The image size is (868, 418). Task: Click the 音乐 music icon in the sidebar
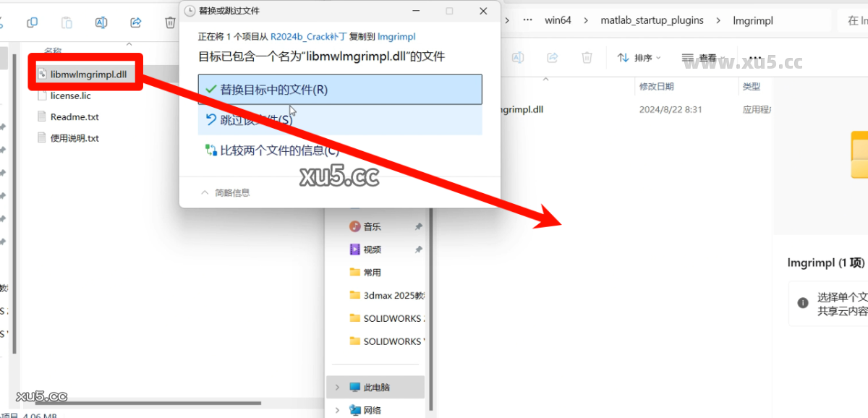pyautogui.click(x=355, y=226)
